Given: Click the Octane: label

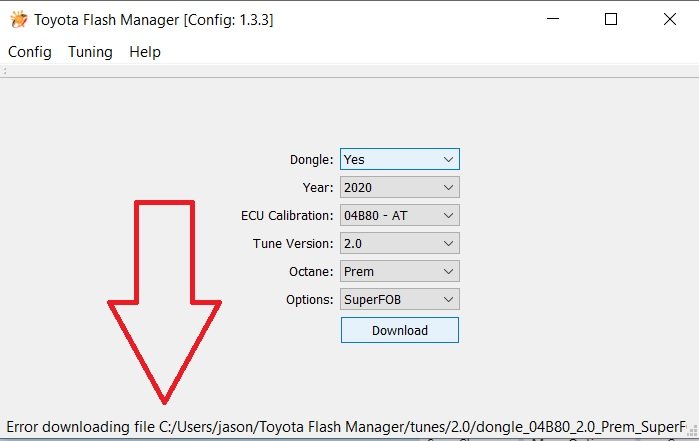Looking at the screenshot, I should [x=311, y=272].
